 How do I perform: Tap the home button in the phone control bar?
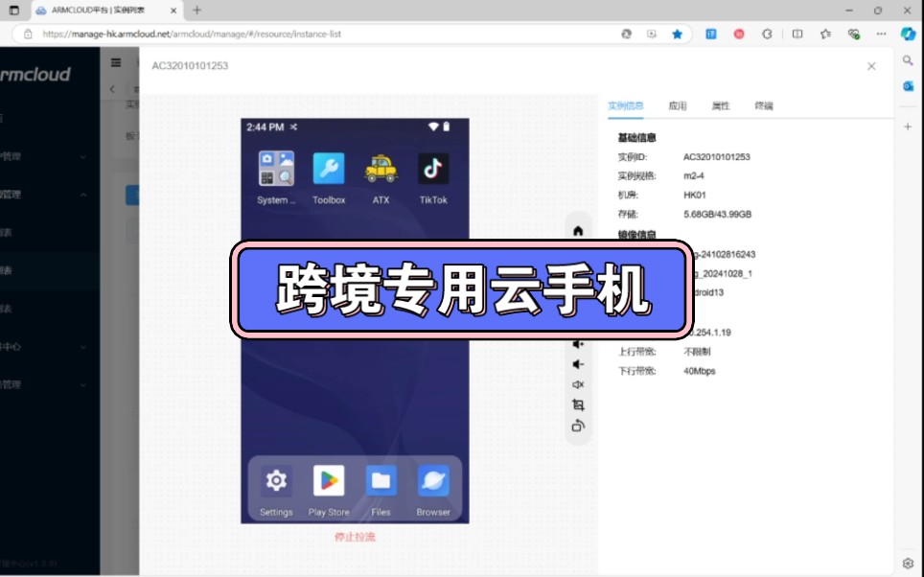click(x=578, y=230)
